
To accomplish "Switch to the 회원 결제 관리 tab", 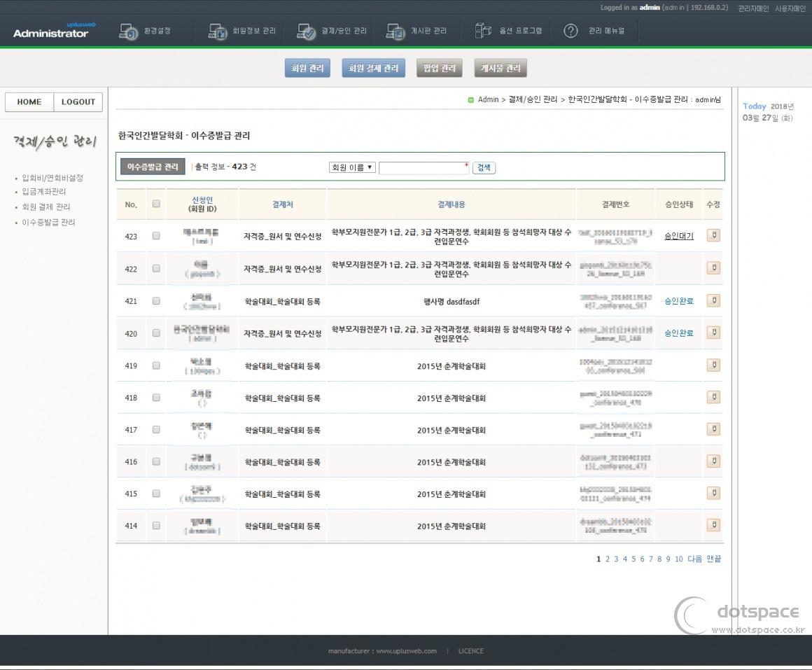I will pyautogui.click(x=374, y=69).
